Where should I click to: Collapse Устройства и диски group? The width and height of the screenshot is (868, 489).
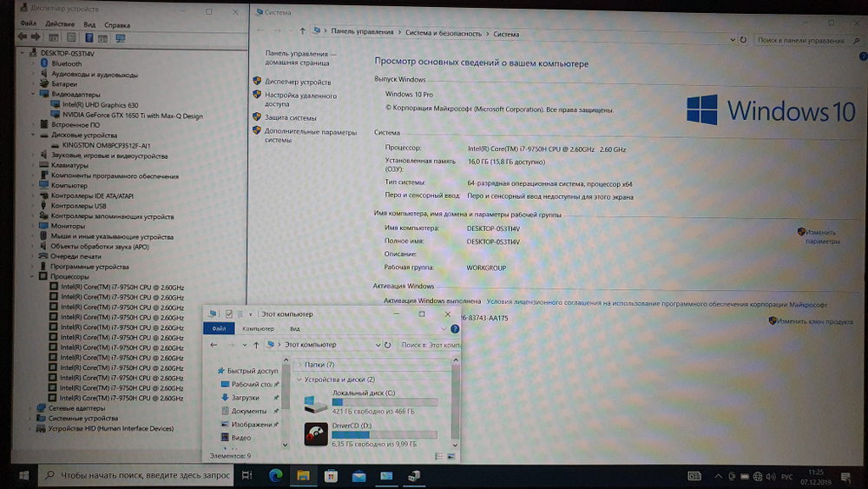coord(299,380)
